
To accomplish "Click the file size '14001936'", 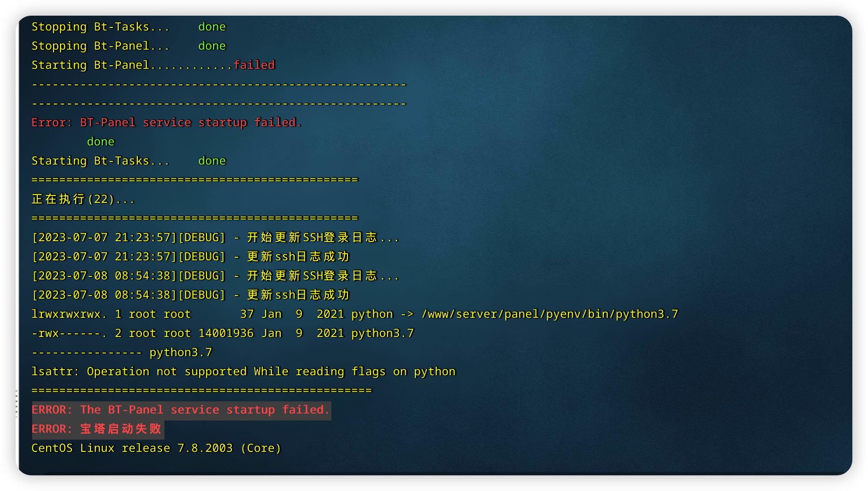I will (x=226, y=333).
